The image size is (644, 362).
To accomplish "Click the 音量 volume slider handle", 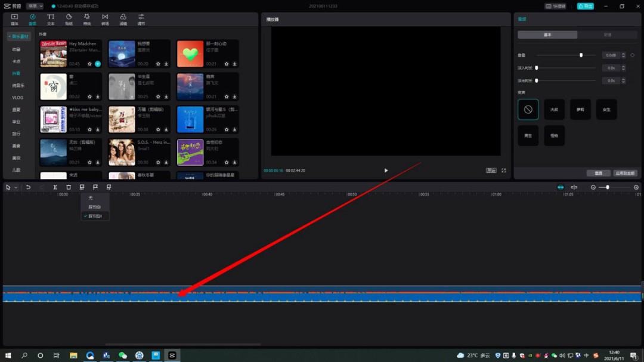I will coord(581,55).
